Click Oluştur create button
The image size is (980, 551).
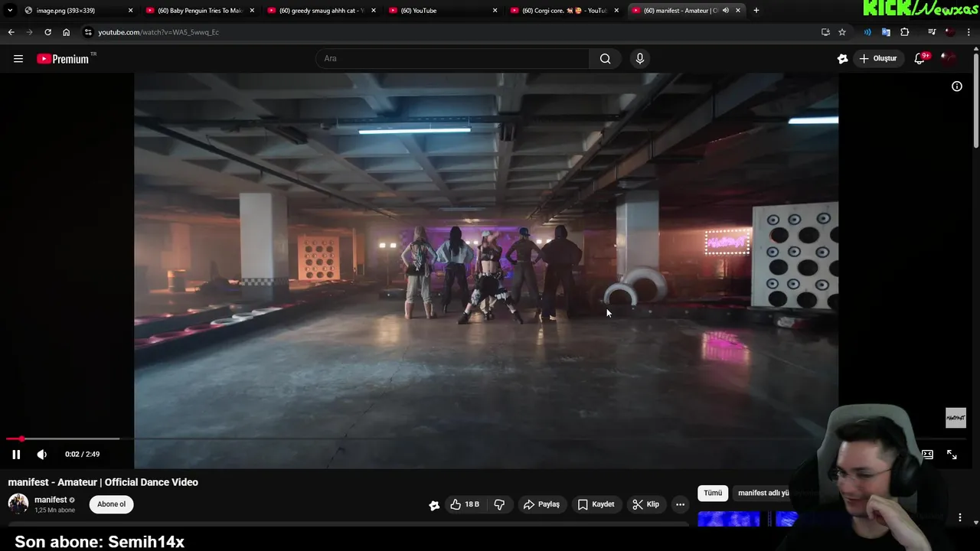click(x=877, y=59)
